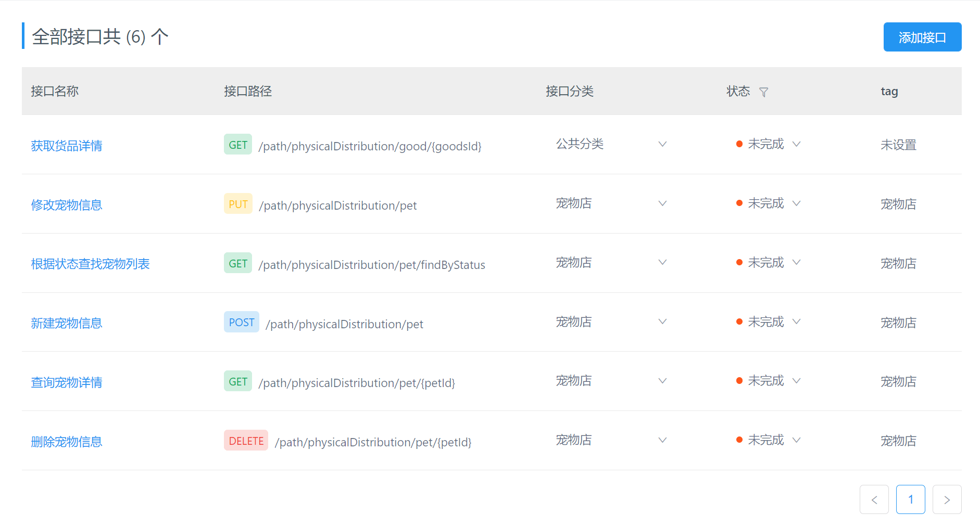Open the category dropdown for 删除宠物信息
Viewport: 980px width, 527px height.
pyautogui.click(x=662, y=440)
